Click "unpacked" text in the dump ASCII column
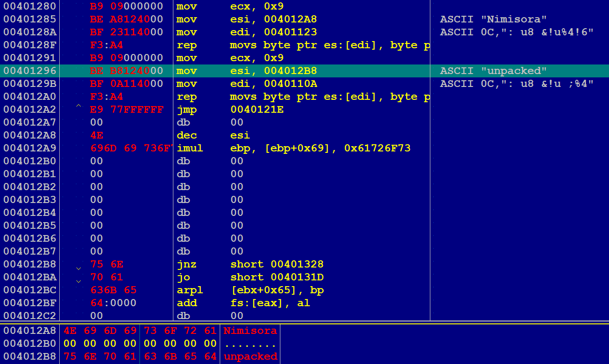The height and width of the screenshot is (364, 609). (x=250, y=356)
